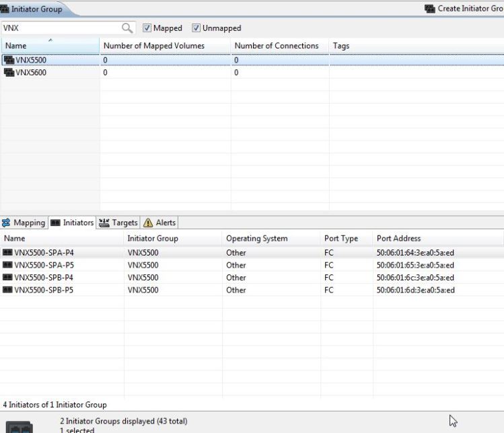Click the Alerts warning triangle icon
Viewport: 504px width, 433px height.
pyautogui.click(x=148, y=223)
